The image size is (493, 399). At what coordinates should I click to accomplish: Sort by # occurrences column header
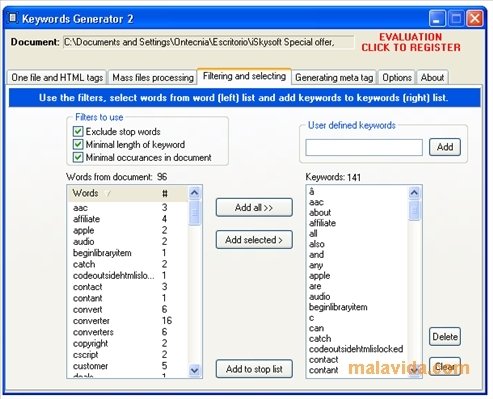[x=174, y=193]
